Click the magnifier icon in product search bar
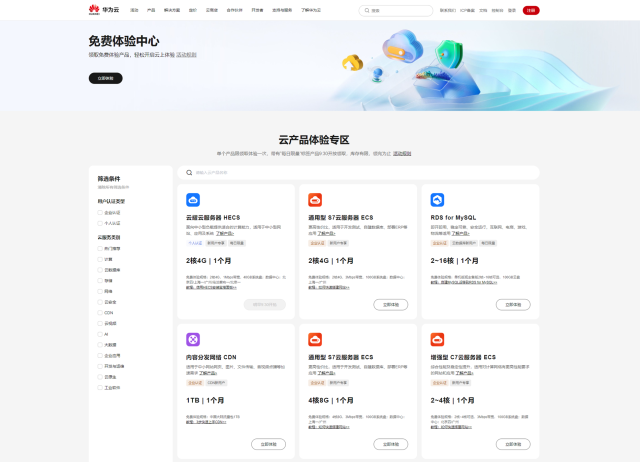Screen dimensions: 640x462 (189, 172)
